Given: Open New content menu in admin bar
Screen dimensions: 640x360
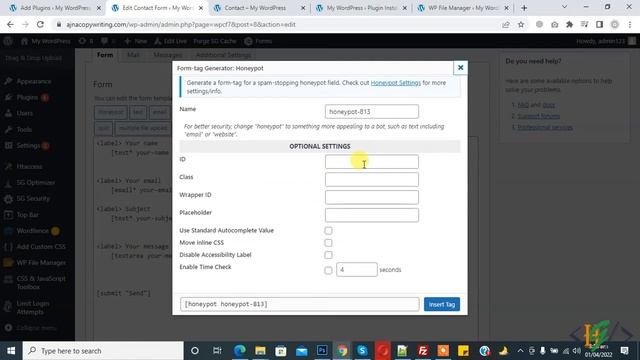Looking at the screenshot, I should (x=136, y=41).
